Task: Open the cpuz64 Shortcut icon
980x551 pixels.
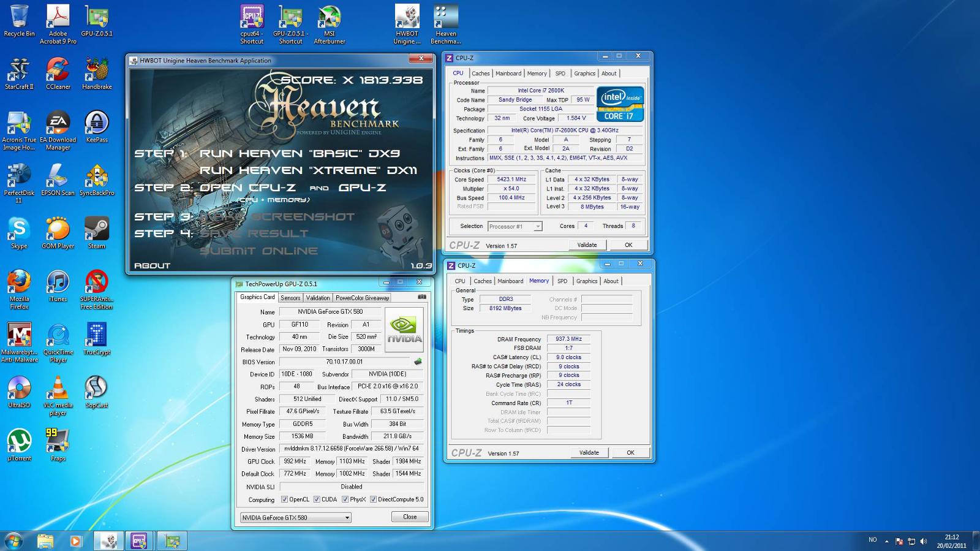Action: [x=252, y=24]
